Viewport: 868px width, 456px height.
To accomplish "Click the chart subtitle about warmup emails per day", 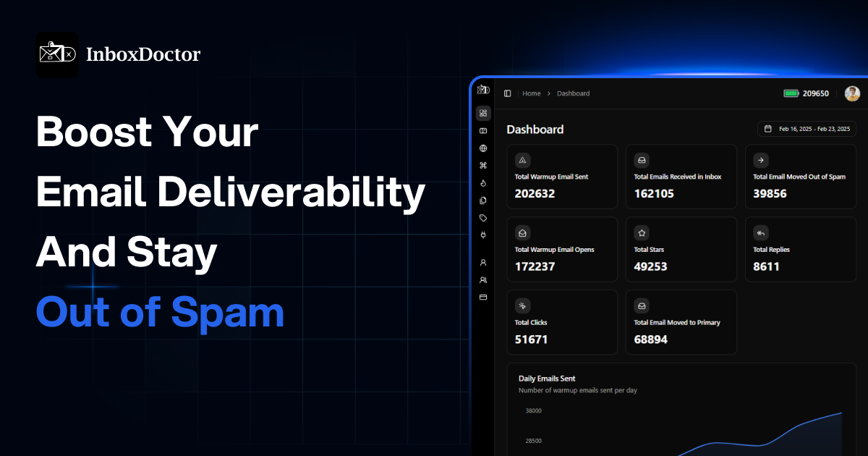I will [578, 391].
